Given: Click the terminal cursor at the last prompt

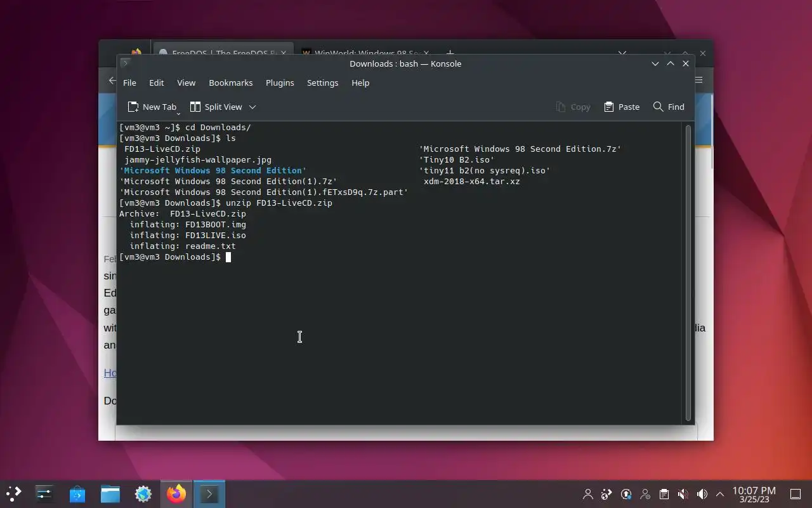Looking at the screenshot, I should (x=228, y=257).
